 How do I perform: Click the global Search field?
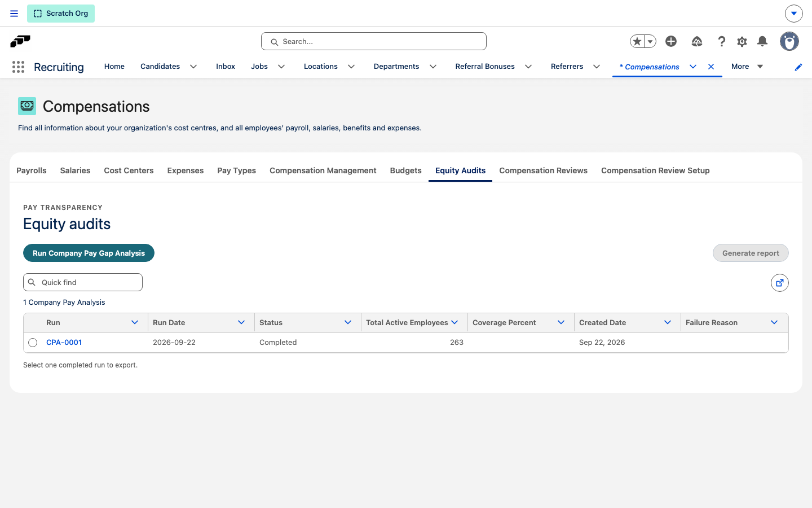(374, 41)
